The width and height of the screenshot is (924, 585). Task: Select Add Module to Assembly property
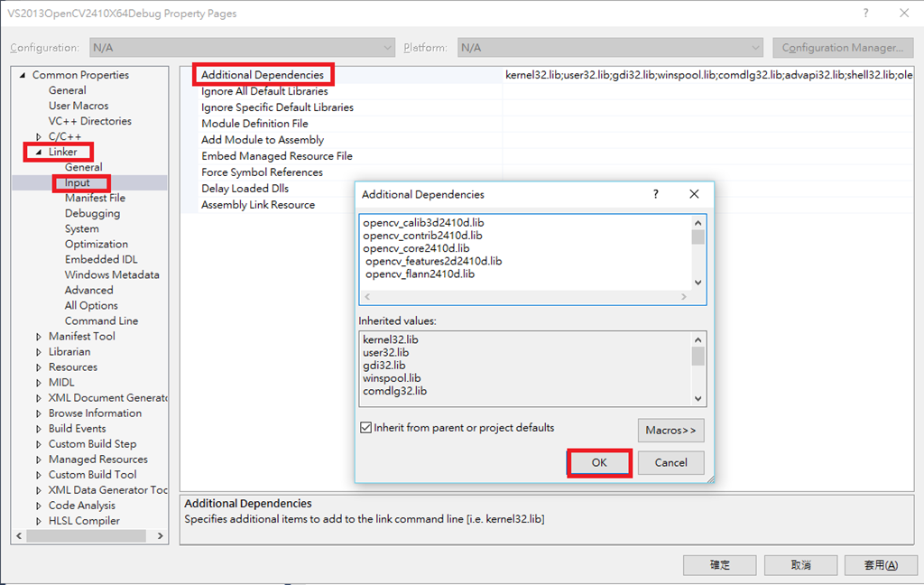(x=263, y=140)
